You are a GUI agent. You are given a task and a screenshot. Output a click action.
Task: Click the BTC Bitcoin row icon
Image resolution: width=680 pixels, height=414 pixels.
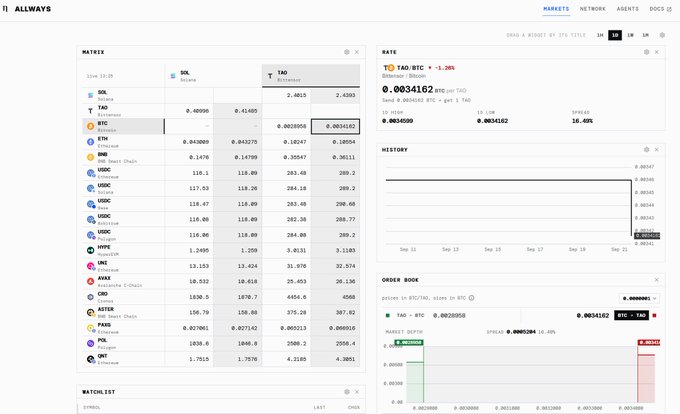(x=91, y=126)
